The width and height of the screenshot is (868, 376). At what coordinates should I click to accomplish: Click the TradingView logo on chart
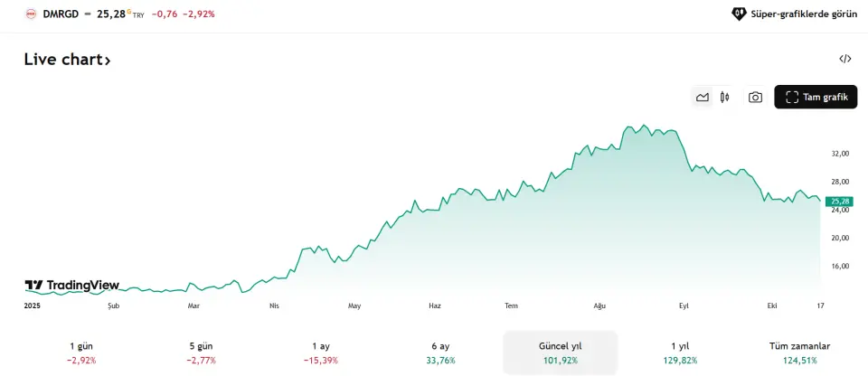tap(72, 286)
